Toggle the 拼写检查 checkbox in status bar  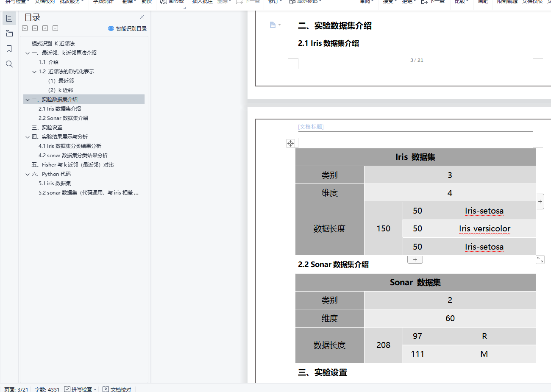tap(67, 389)
